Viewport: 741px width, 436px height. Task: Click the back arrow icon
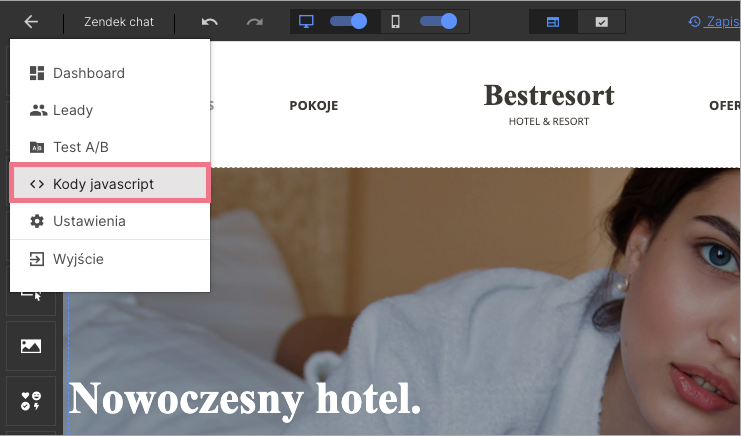click(x=31, y=21)
